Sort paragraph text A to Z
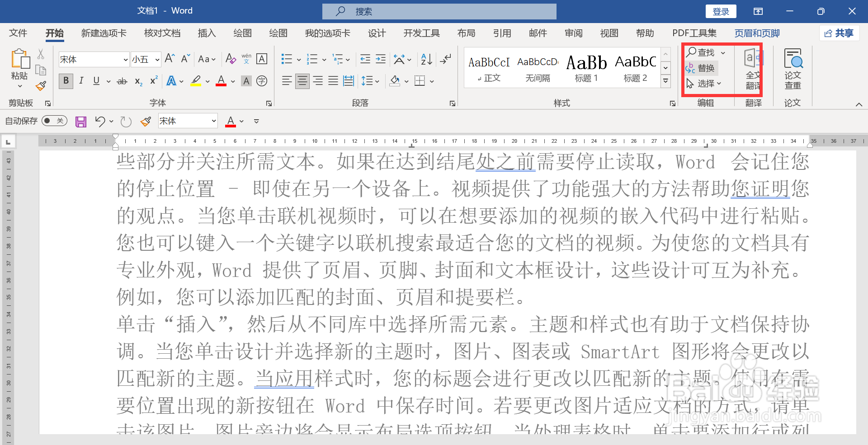 426,59
